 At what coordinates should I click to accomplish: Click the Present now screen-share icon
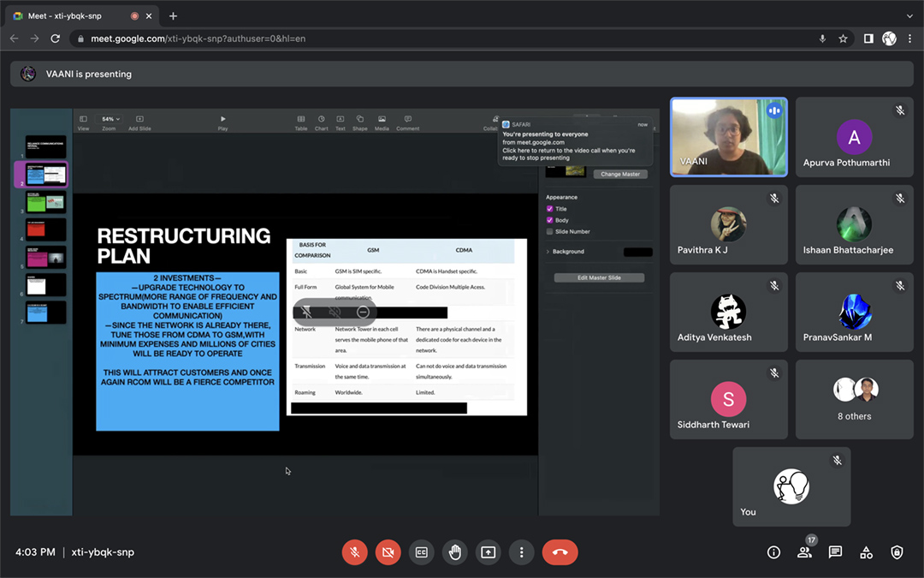point(488,552)
